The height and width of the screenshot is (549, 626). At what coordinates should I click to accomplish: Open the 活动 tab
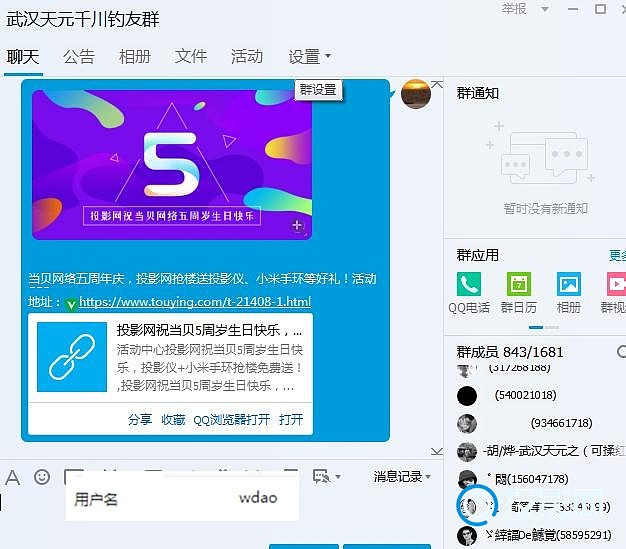tap(247, 57)
